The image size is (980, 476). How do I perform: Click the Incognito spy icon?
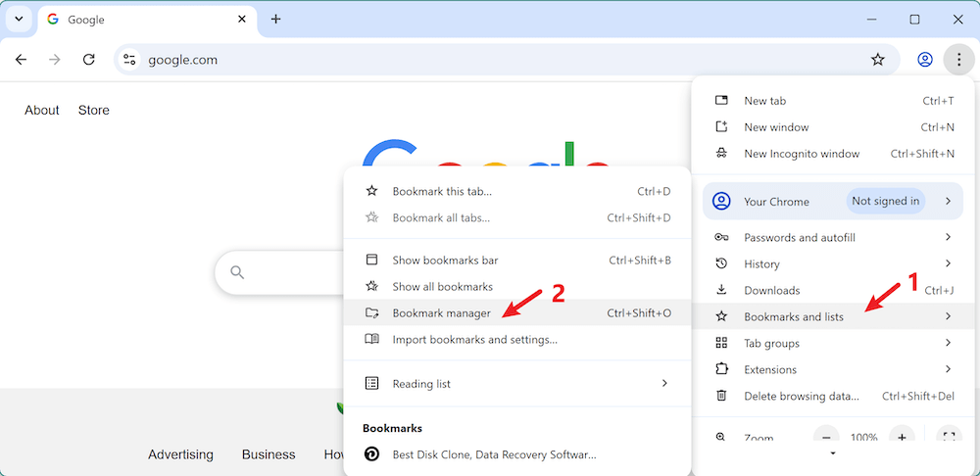[721, 153]
